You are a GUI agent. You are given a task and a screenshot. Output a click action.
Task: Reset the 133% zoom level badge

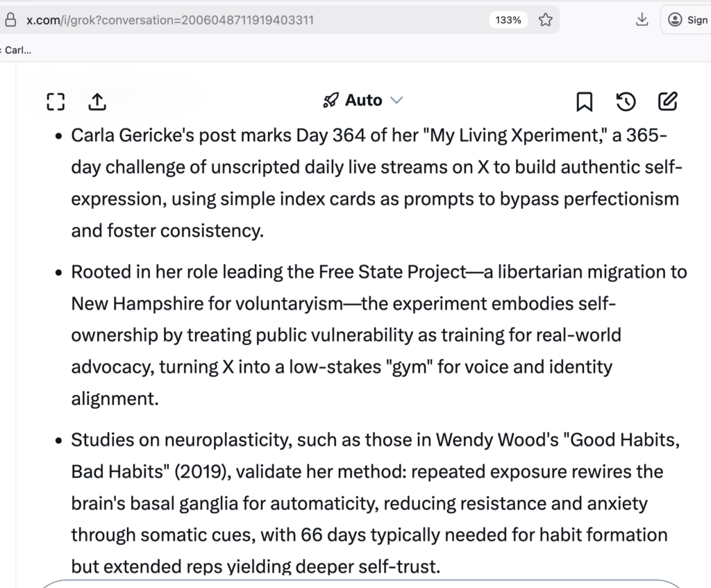click(x=508, y=20)
